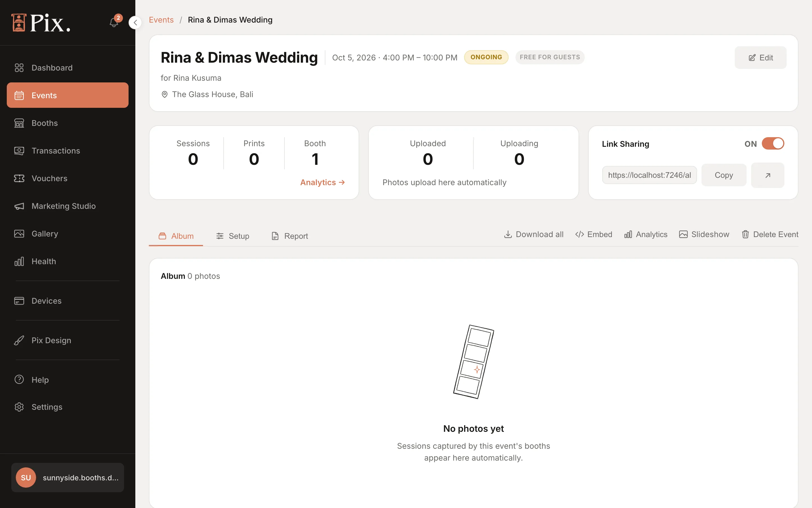Turn off the Link Sharing toggle
812x508 pixels.
pos(773,143)
